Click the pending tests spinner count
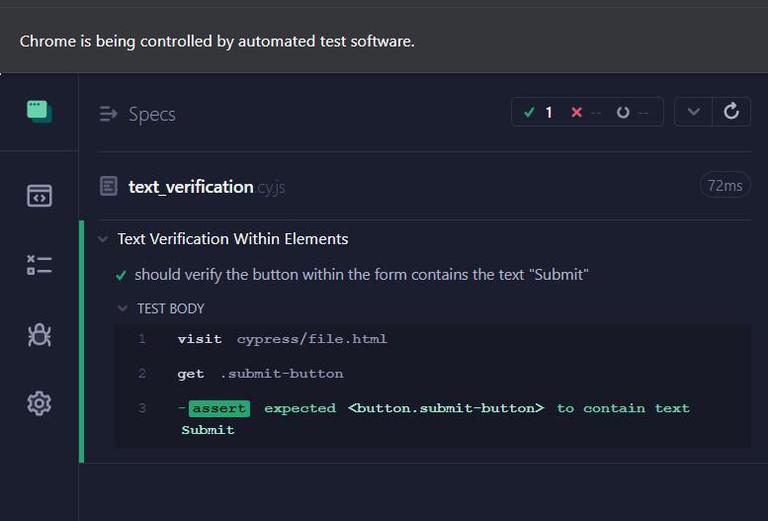This screenshot has width=768, height=521. (x=632, y=112)
